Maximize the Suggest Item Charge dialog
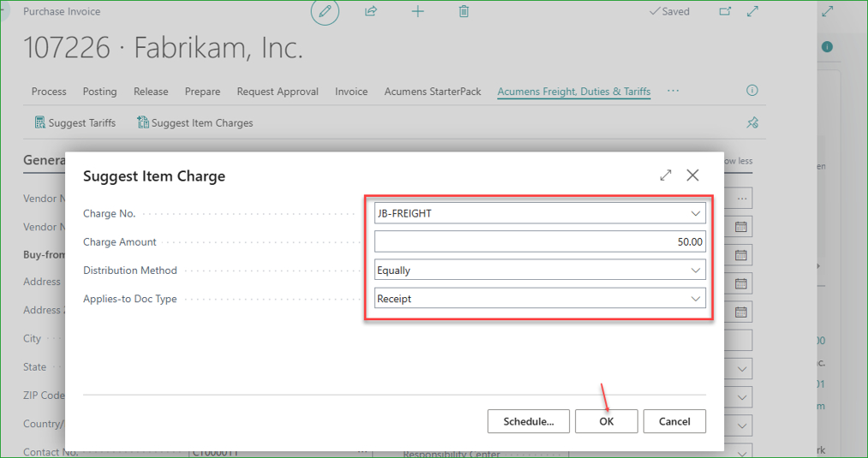This screenshot has width=868, height=458. 666,175
